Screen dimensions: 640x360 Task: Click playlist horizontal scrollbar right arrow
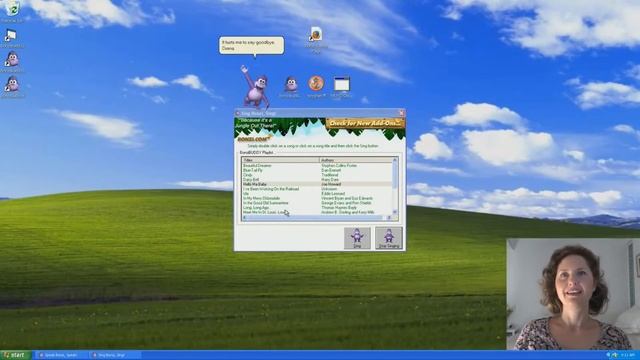(390, 218)
